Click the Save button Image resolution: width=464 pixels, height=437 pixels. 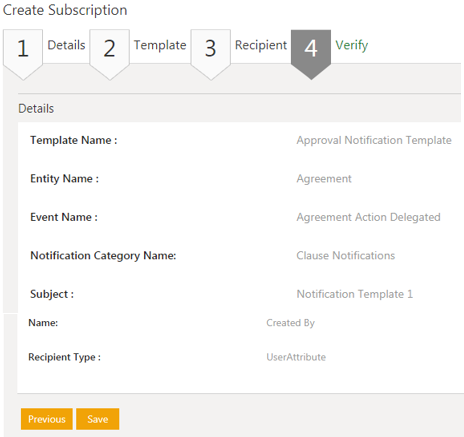[x=98, y=419]
